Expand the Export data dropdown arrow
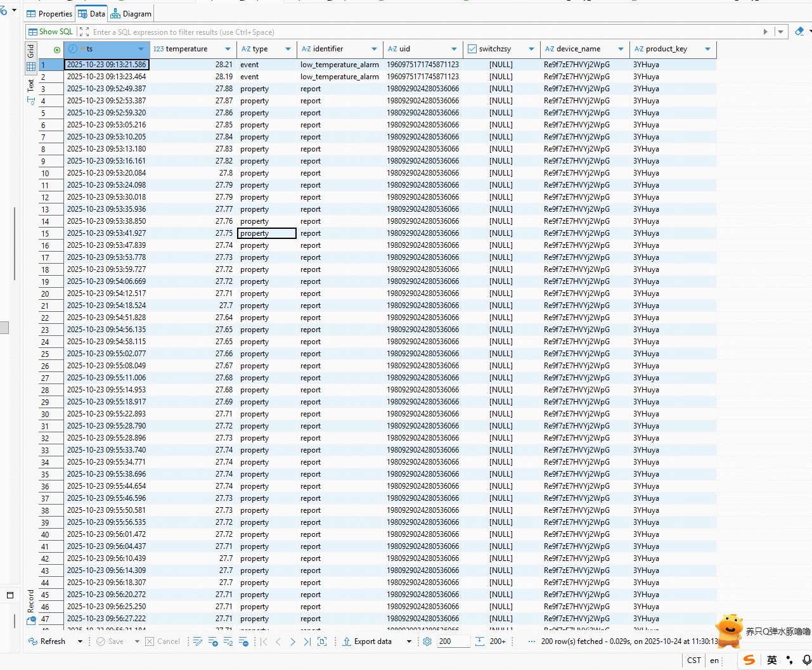812x670 pixels. tap(409, 641)
